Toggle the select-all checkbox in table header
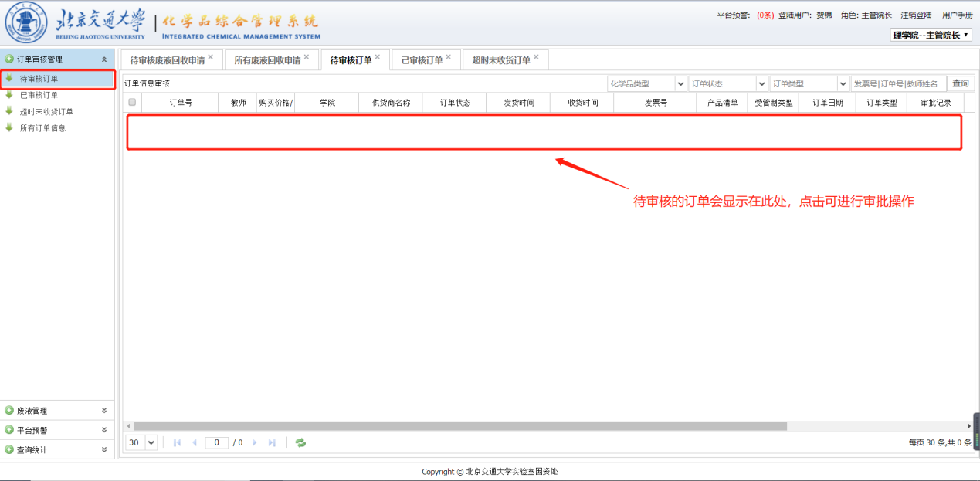The image size is (980, 481). [132, 102]
